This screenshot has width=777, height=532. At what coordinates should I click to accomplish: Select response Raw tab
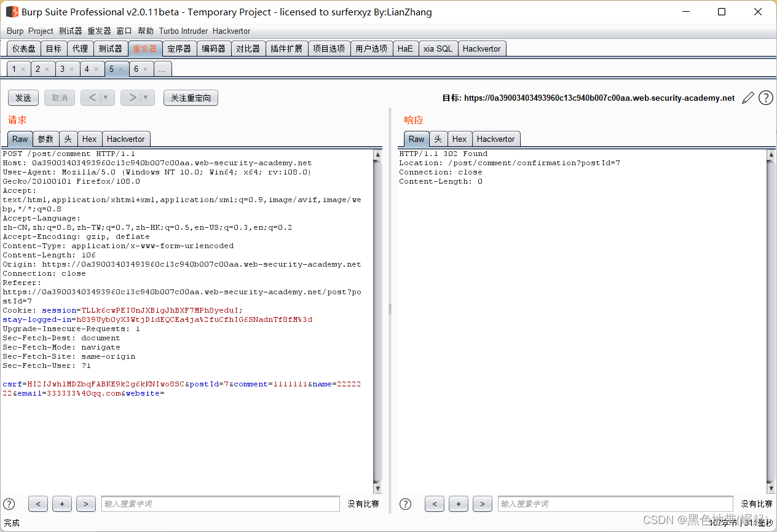(x=417, y=139)
